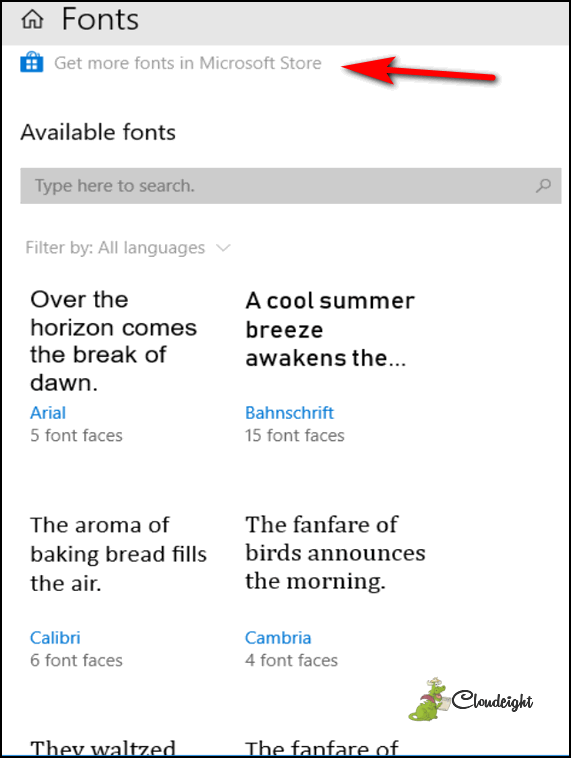Click the Microsoft Store shopping bag icon
The width and height of the screenshot is (571, 758).
point(32,63)
